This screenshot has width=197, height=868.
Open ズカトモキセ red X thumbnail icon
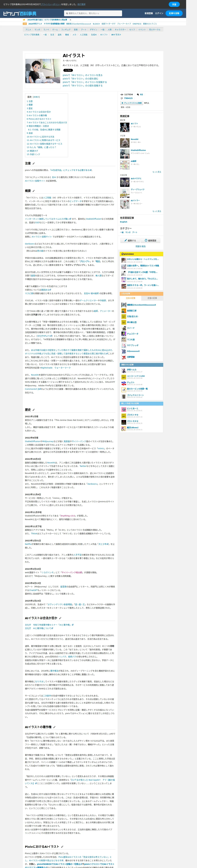124,422
